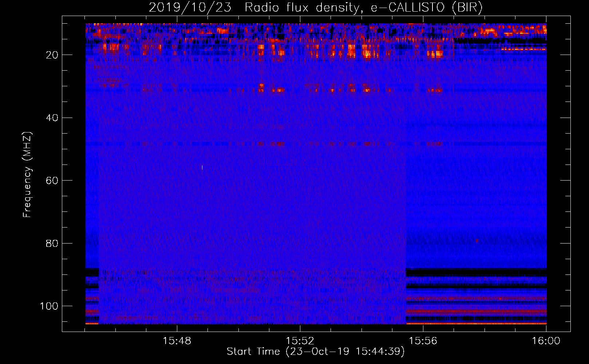The height and width of the screenshot is (364, 589).
Task: Click the 80 frequency axis label
Action: click(x=52, y=244)
